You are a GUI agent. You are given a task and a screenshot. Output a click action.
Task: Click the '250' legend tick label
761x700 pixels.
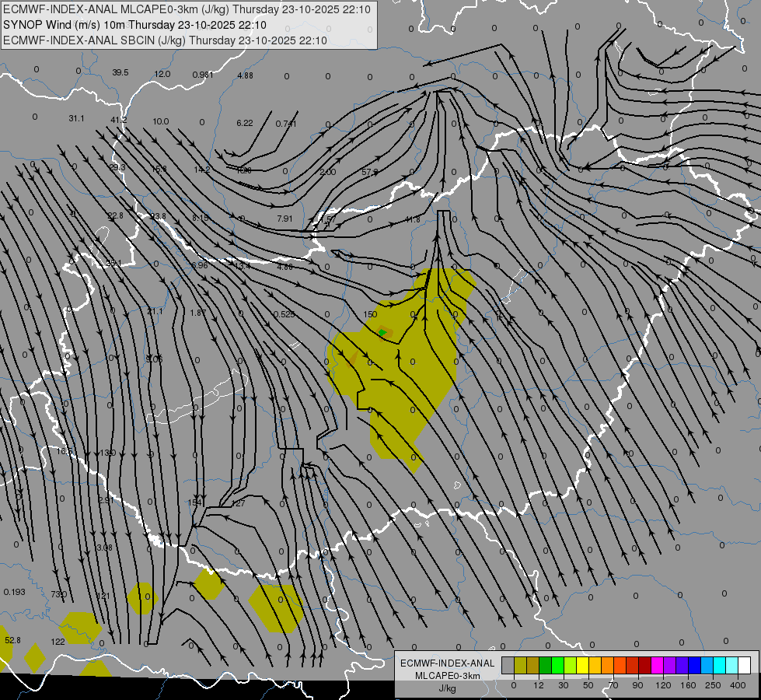713,685
